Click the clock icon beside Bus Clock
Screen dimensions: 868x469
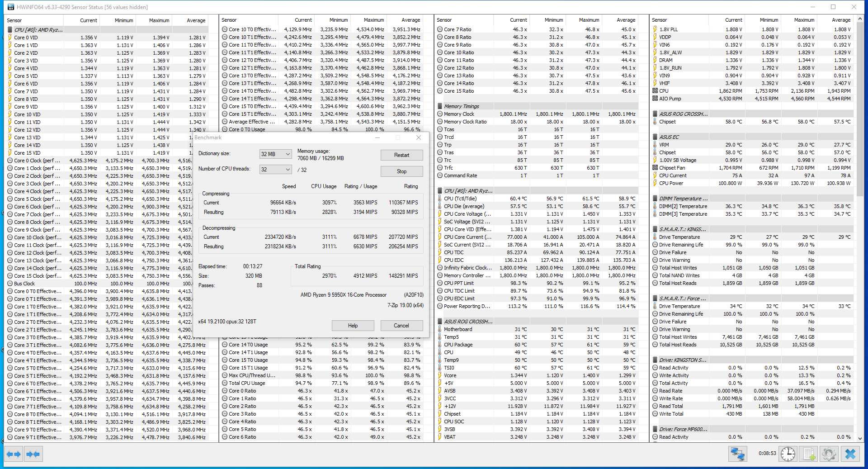pos(9,284)
